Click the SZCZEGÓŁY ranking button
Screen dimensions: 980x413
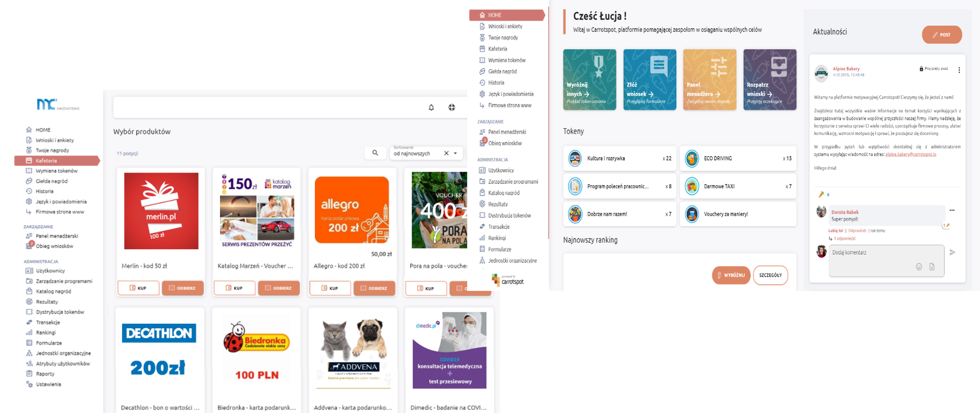770,275
